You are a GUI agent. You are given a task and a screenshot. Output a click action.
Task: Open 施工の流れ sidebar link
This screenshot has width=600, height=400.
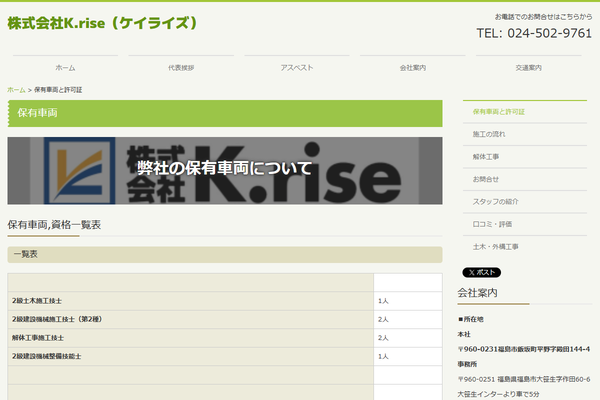pos(525,134)
